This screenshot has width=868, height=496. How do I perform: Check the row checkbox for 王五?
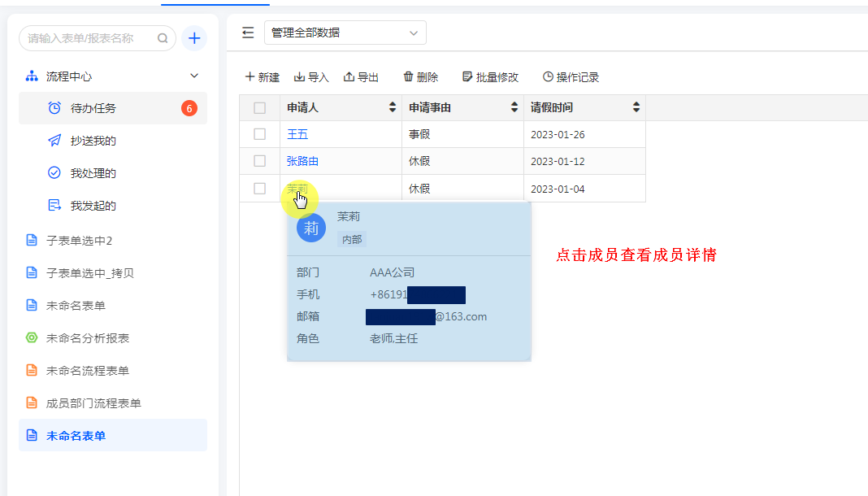pos(259,134)
